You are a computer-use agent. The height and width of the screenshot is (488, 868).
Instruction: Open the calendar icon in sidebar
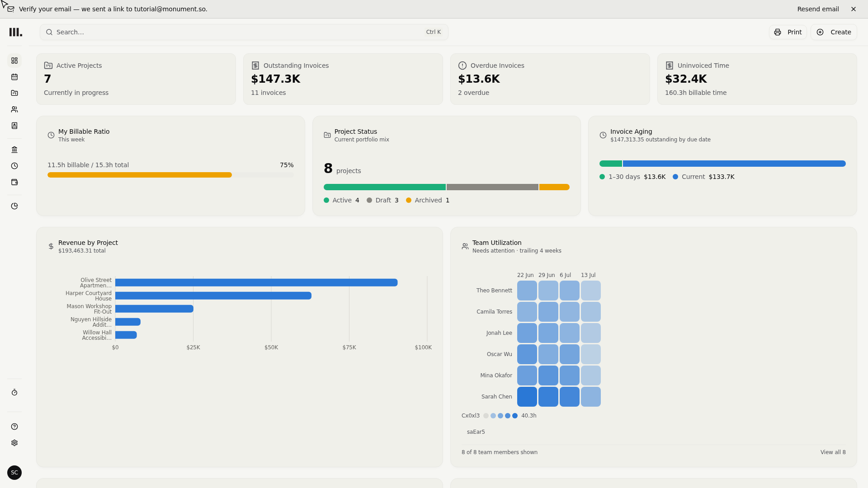[x=14, y=77]
